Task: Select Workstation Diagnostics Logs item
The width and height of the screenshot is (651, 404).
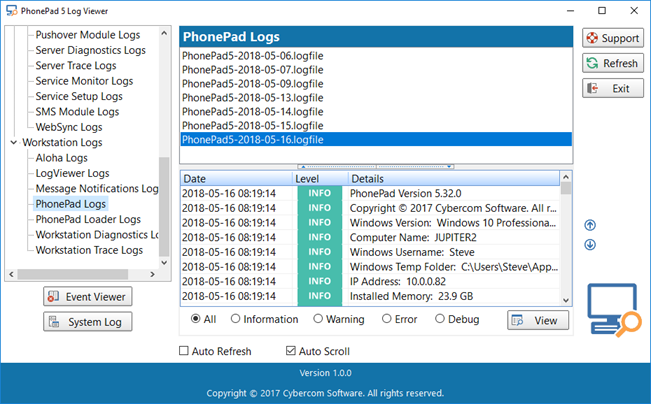Action: click(97, 235)
